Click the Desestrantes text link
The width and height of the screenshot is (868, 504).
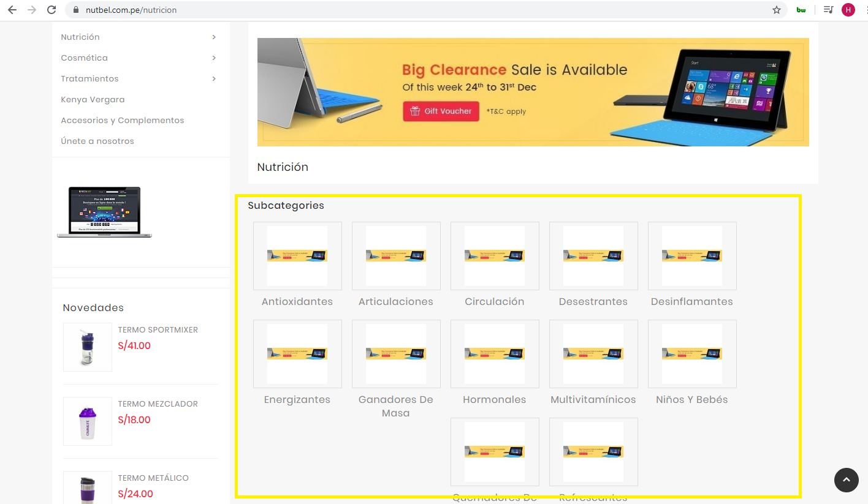point(593,301)
